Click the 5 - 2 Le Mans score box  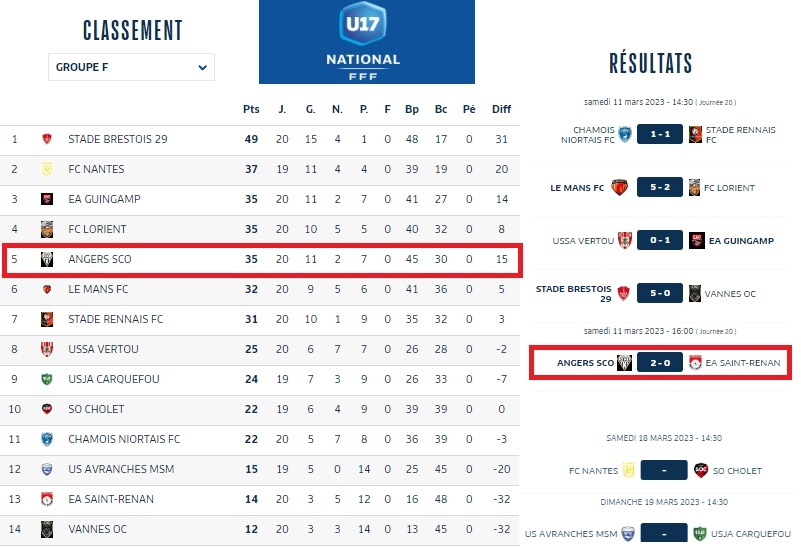click(x=659, y=187)
